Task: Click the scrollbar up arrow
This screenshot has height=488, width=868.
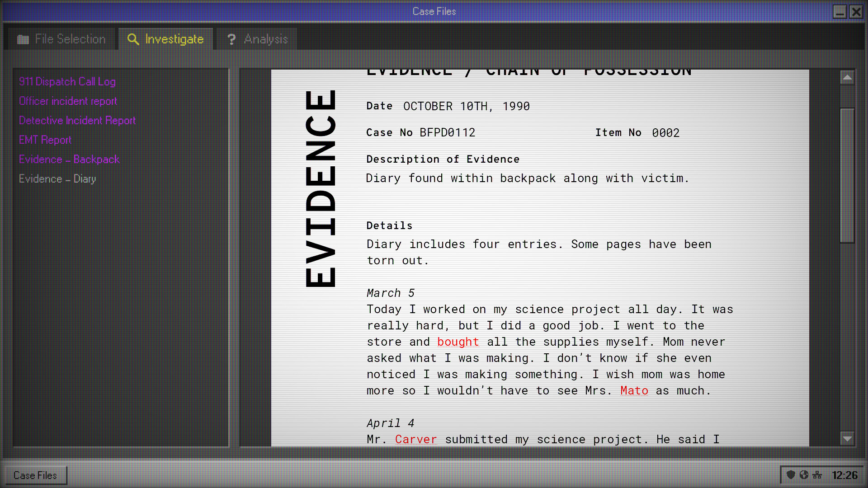Action: (847, 78)
